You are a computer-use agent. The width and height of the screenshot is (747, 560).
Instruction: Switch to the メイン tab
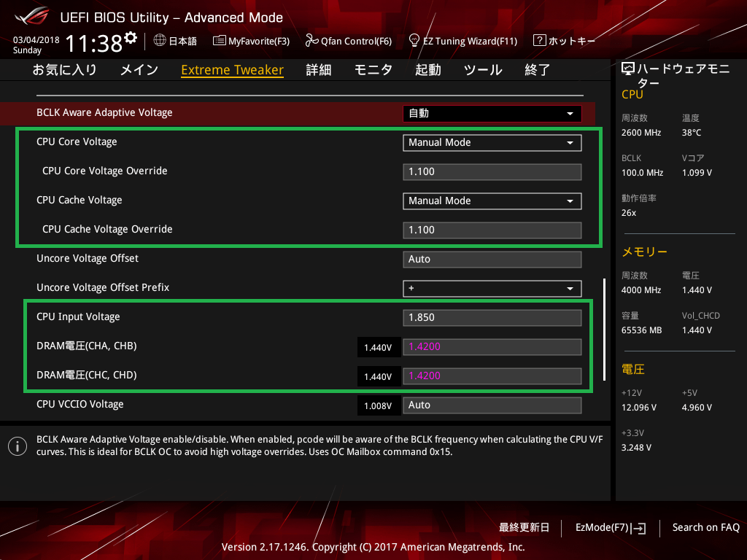139,70
